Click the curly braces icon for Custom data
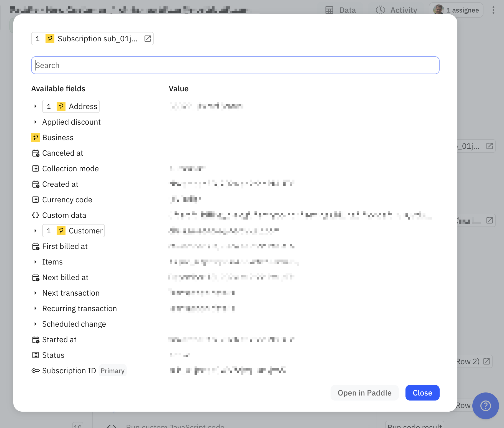504x428 pixels. (x=36, y=215)
